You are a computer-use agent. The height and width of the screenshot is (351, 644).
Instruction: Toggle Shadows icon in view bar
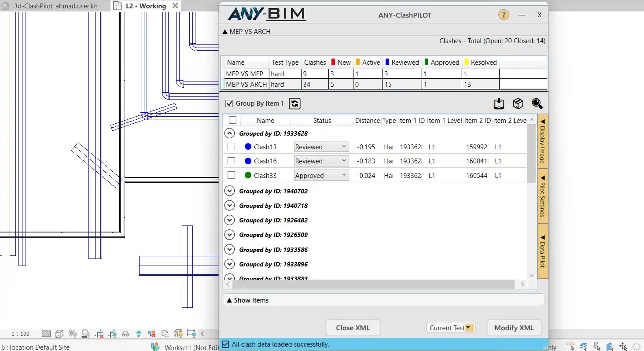(x=86, y=334)
